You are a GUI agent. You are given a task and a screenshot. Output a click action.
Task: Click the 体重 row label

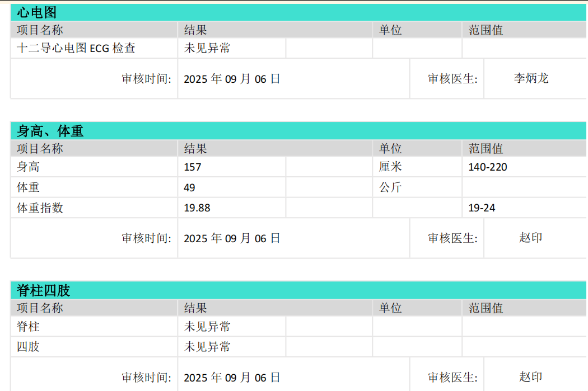click(x=29, y=187)
